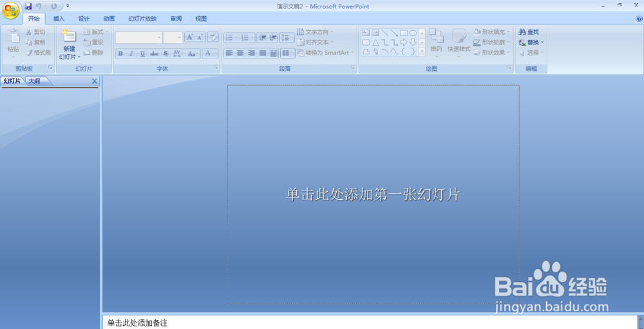644x329 pixels.
Task: Open the 段落 dialog launcher
Action: tap(353, 68)
